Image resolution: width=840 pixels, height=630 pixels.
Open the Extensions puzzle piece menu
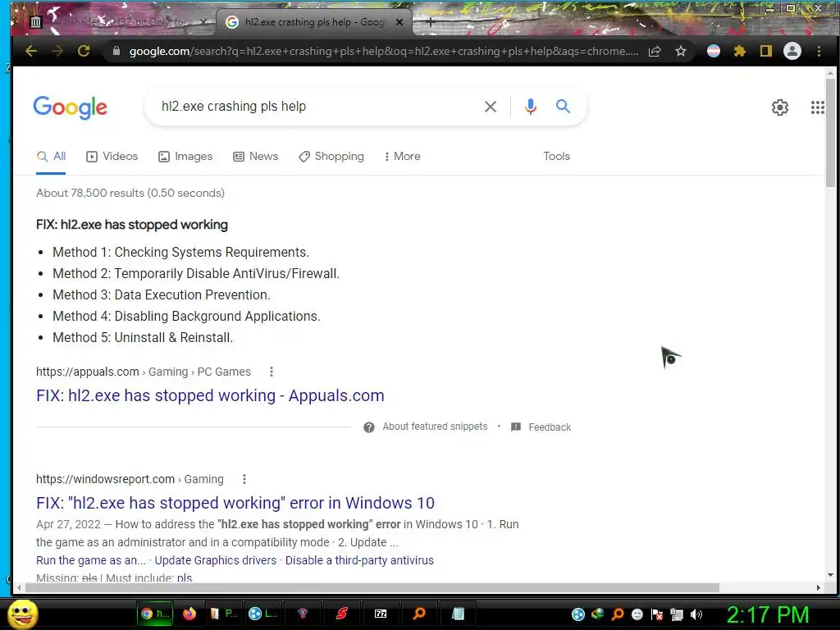(740, 51)
